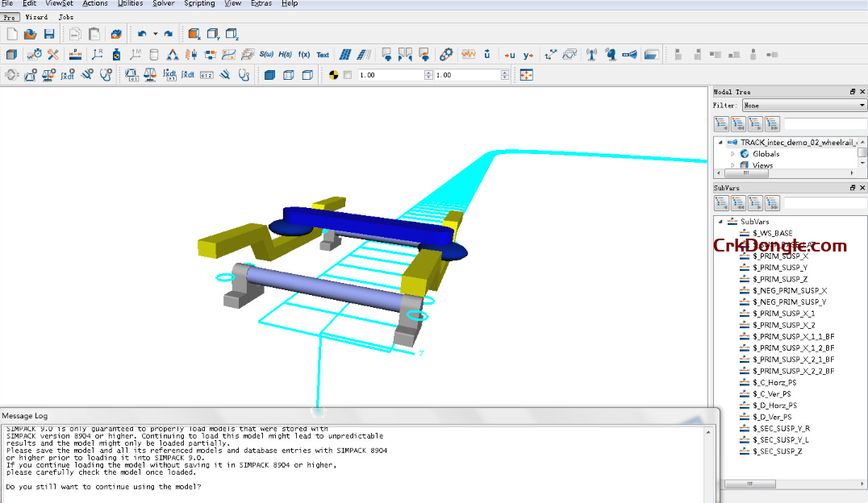Switch to the Wizard tab

coord(36,17)
